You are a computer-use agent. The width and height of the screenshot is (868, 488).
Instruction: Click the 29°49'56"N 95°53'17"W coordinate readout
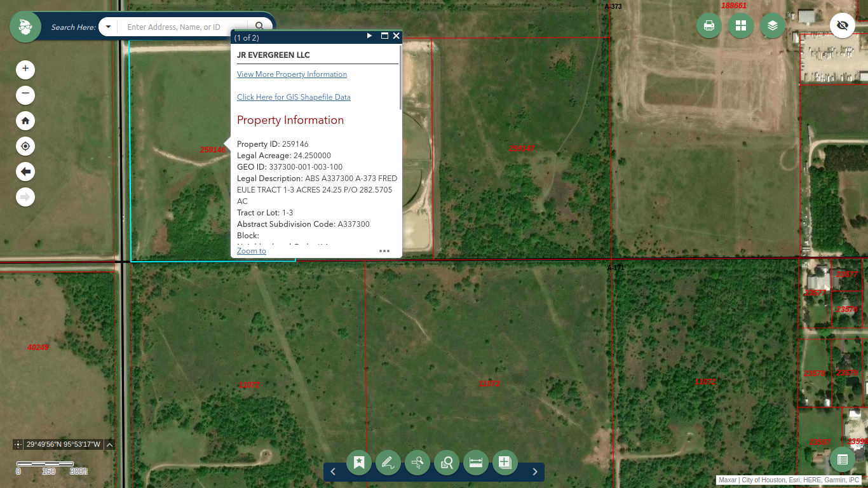pos(64,444)
